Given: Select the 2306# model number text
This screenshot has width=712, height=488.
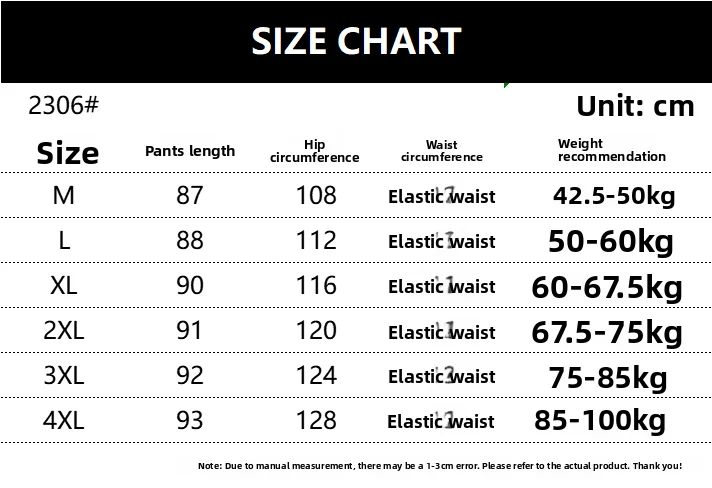Looking at the screenshot, I should pyautogui.click(x=63, y=105).
